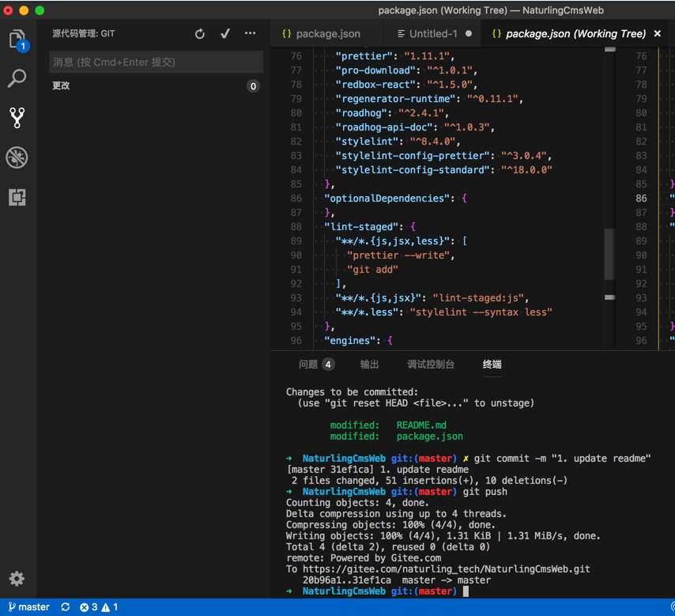Click the terminal cursor prompt line
Screen dimensions: 675x616
[378, 591]
